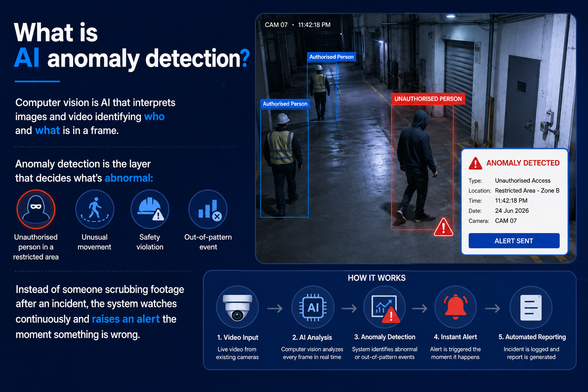Click the Automated Reporting document icon
This screenshot has height=392, width=588.
tap(531, 307)
